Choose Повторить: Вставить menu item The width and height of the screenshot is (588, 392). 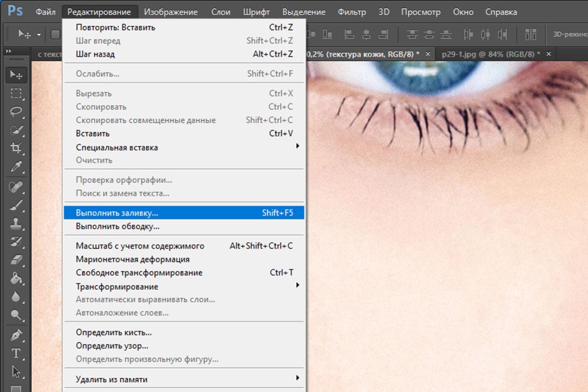(183, 28)
